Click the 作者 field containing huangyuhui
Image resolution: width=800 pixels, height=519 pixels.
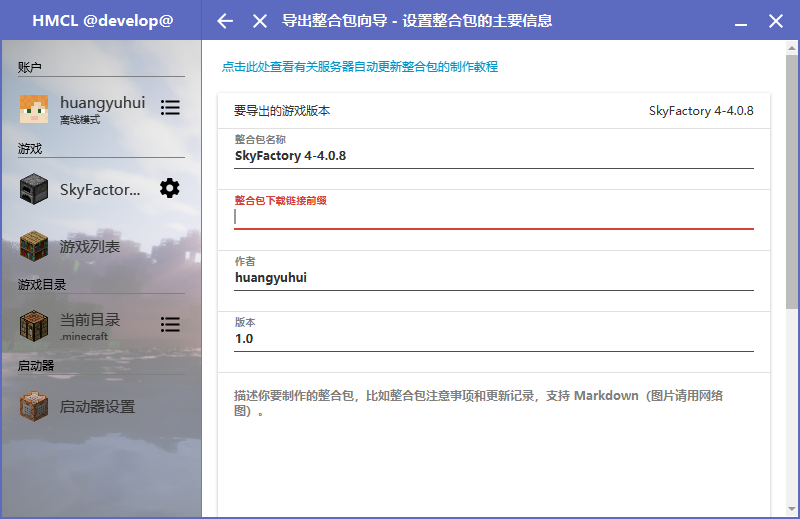[493, 278]
